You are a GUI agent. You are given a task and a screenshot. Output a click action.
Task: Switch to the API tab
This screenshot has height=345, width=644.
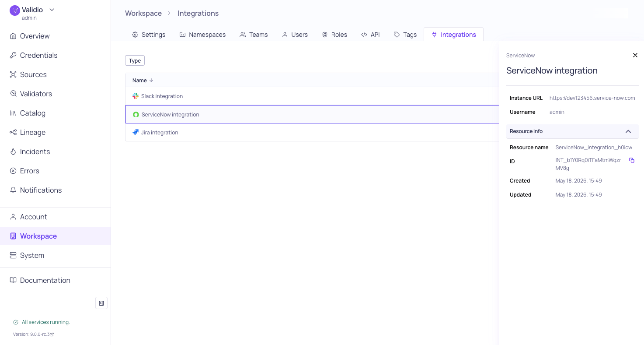pos(370,35)
